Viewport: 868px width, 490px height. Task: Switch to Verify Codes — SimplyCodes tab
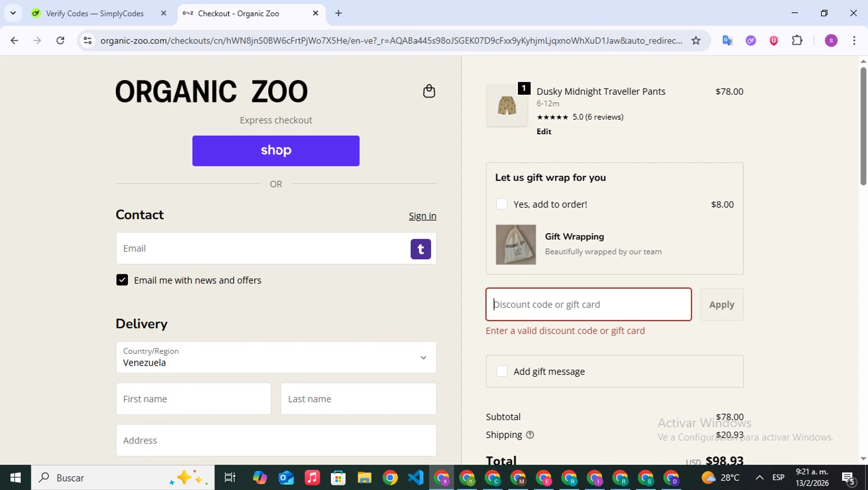click(x=95, y=13)
